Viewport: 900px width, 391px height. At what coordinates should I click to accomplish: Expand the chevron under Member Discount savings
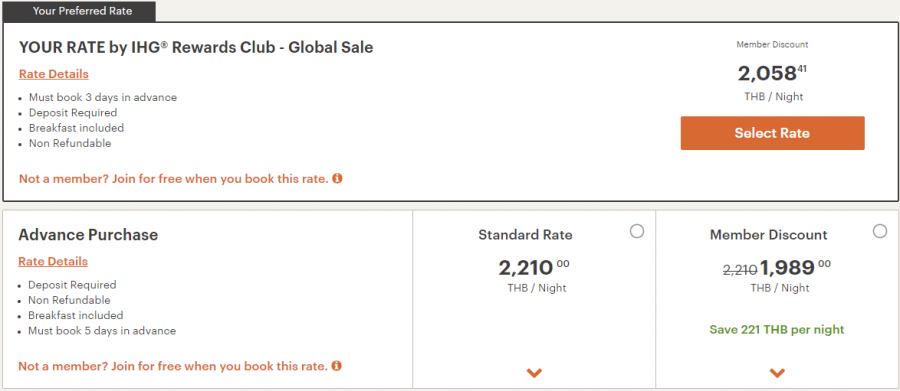click(777, 373)
